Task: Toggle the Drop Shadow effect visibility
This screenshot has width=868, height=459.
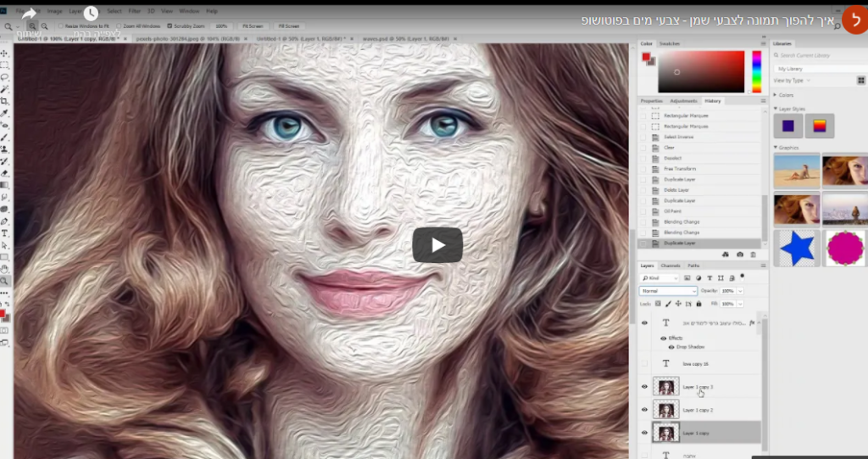Action: pyautogui.click(x=671, y=347)
